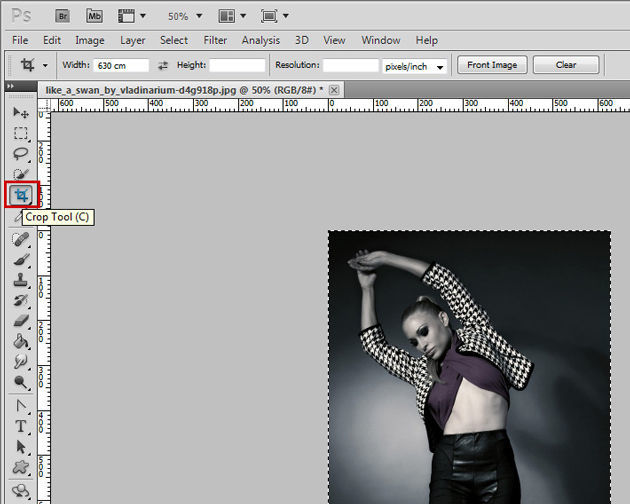Expand the toolbox with the double-arrow
This screenshot has height=504, width=630.
click(x=11, y=87)
